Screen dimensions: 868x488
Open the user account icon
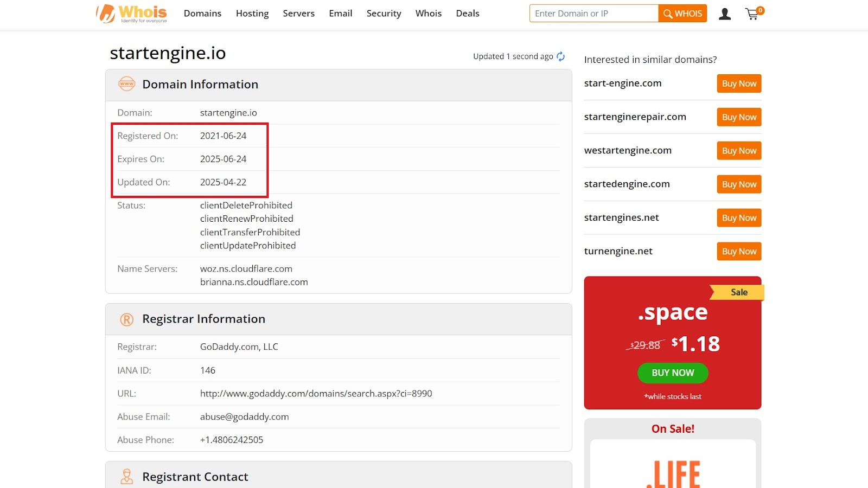[725, 14]
